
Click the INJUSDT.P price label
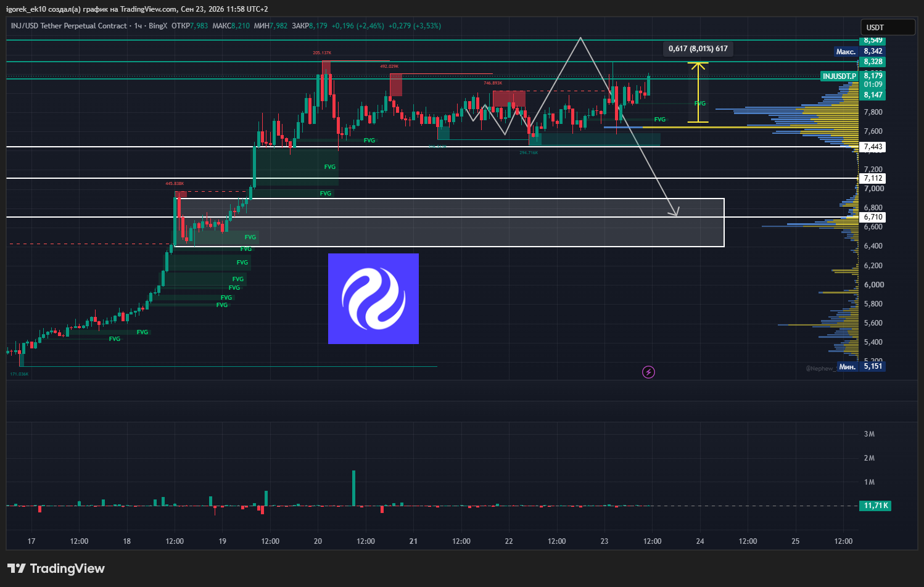click(839, 76)
